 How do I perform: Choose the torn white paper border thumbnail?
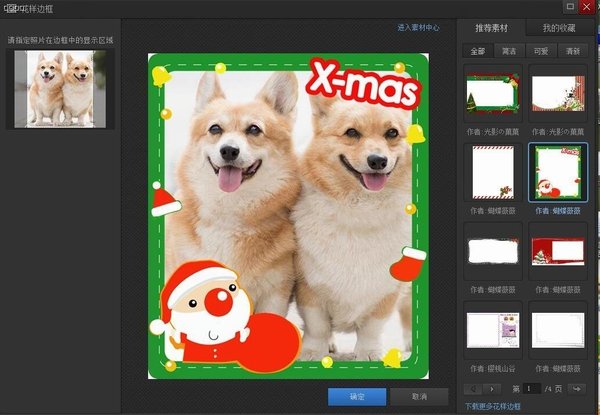click(493, 251)
